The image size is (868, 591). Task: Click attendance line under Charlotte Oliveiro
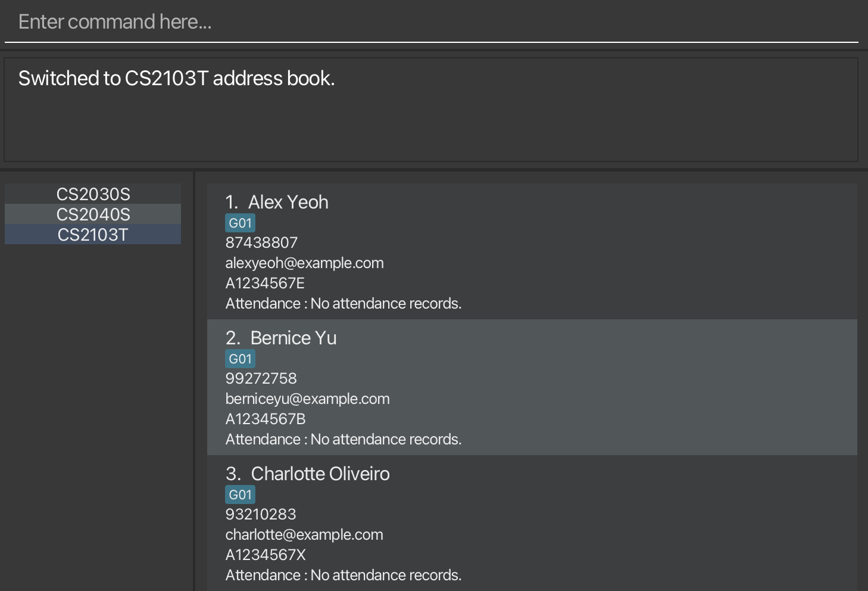pyautogui.click(x=344, y=575)
